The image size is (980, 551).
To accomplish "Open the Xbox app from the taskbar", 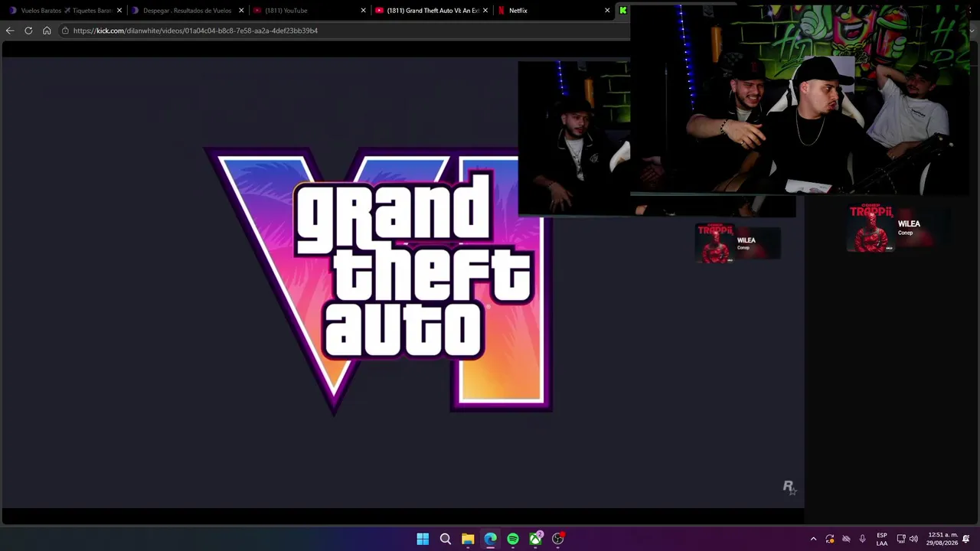I will pos(535,539).
